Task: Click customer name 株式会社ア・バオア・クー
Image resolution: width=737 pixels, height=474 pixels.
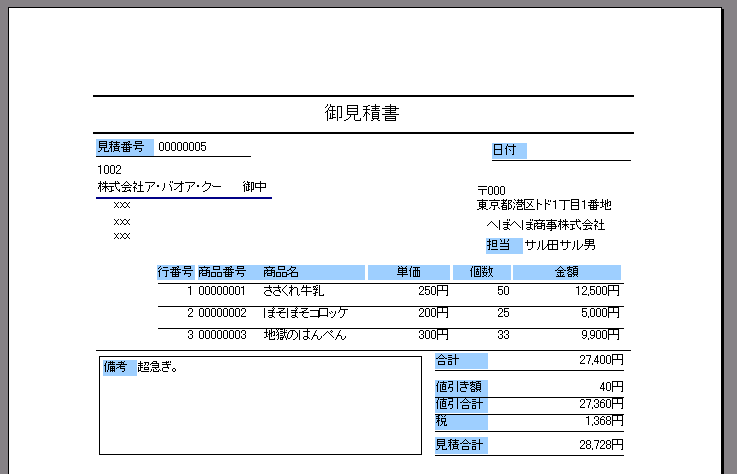Action: (x=159, y=187)
